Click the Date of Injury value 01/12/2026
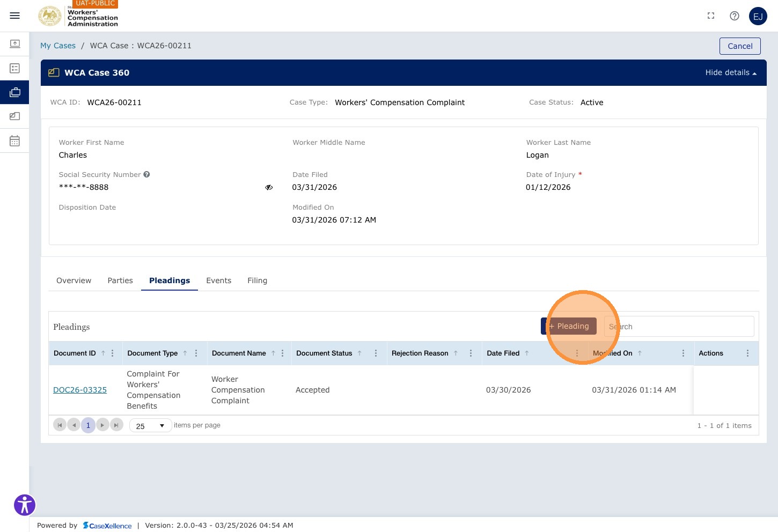Viewport: 778px width, 532px height. pos(548,187)
